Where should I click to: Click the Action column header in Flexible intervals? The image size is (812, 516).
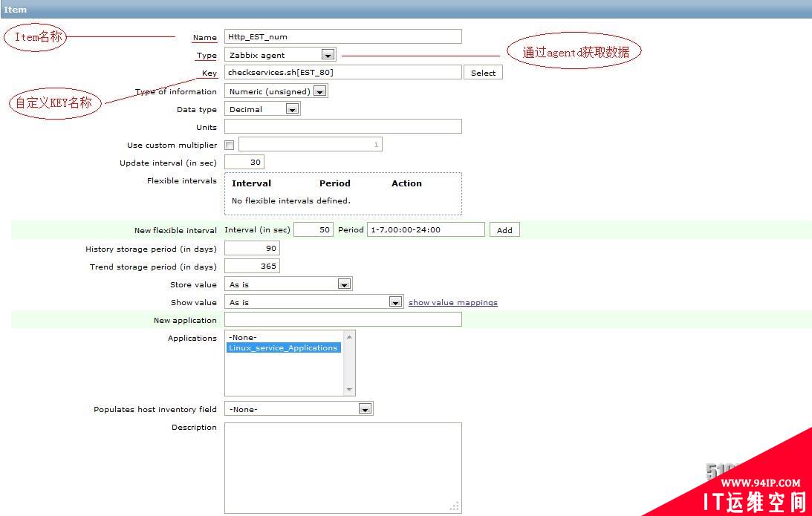tap(406, 183)
